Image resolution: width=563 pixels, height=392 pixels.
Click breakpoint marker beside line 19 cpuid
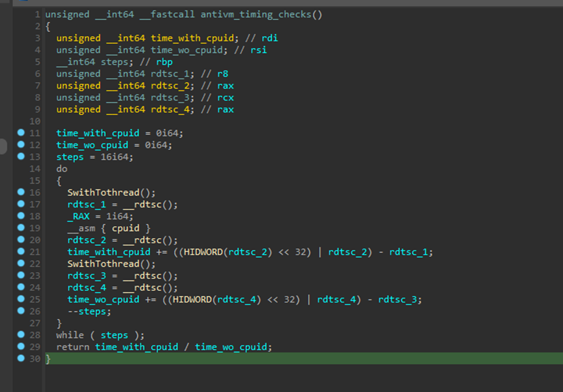pos(21,228)
